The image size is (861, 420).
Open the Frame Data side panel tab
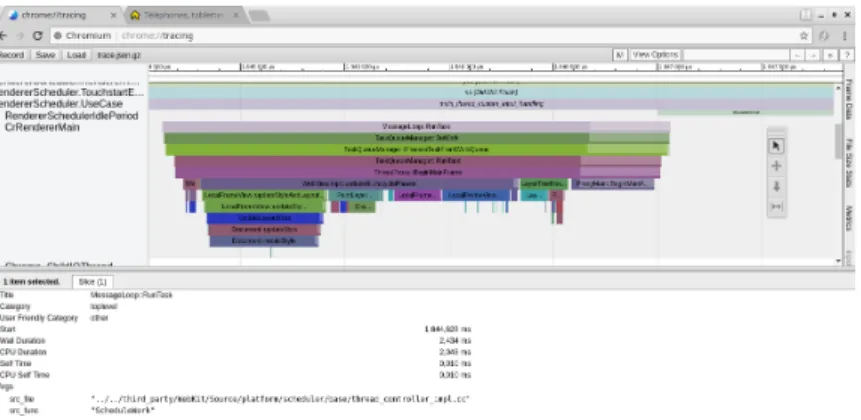[849, 99]
